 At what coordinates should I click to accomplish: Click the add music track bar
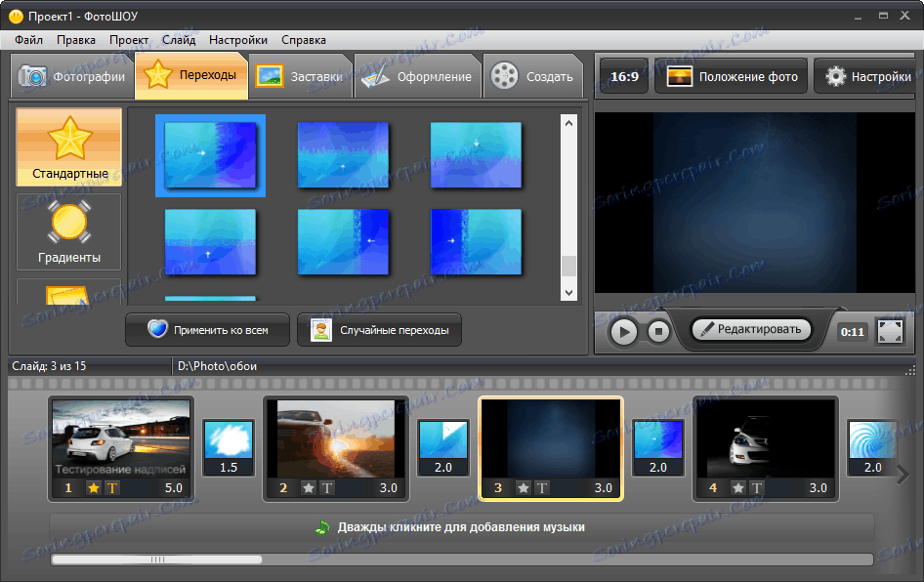pyautogui.click(x=461, y=527)
